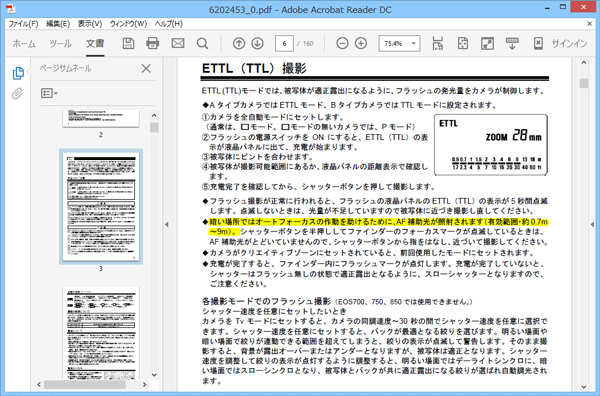Image resolution: width=600 pixels, height=396 pixels.
Task: Select page 3 thumbnail
Action: pos(101,207)
